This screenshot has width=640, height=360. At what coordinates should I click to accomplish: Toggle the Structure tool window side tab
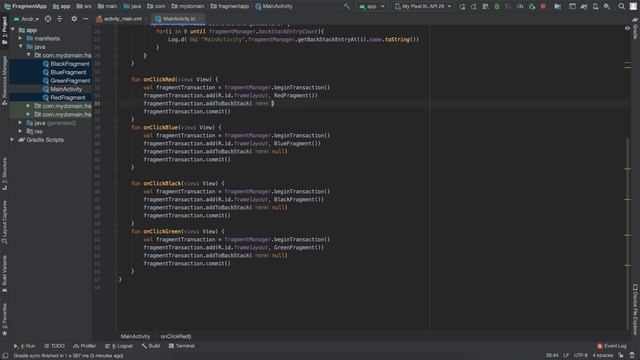click(x=4, y=174)
